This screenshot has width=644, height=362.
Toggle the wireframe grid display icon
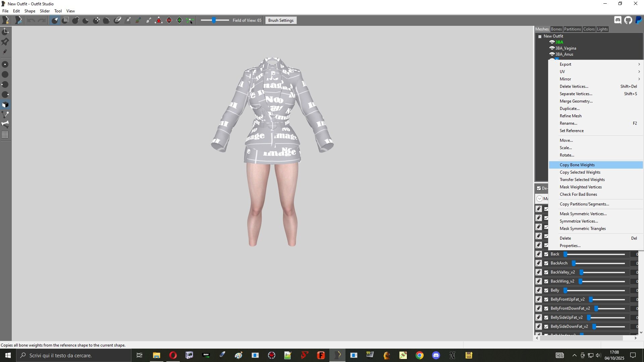[5, 135]
